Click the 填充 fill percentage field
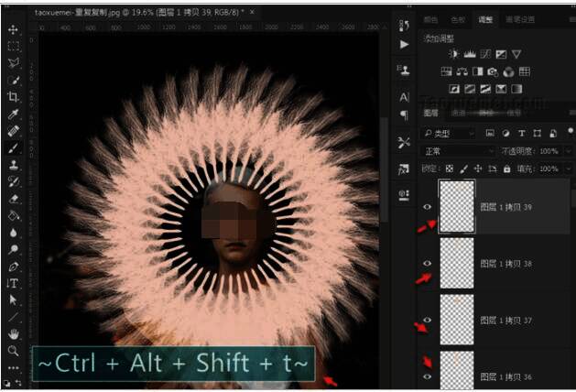The width and height of the screenshot is (576, 392). (548, 169)
